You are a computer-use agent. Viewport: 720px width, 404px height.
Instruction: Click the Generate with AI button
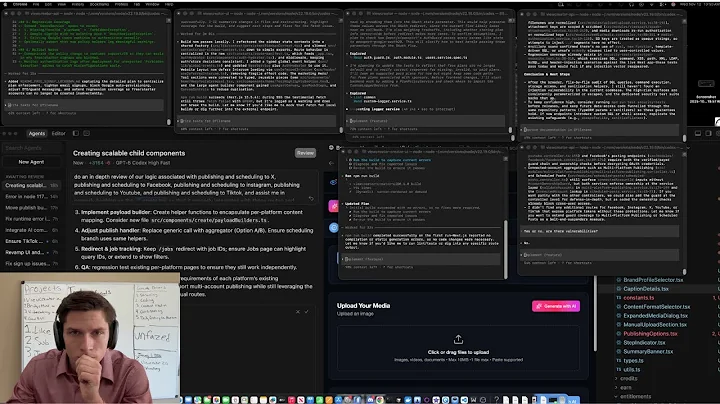(556, 306)
